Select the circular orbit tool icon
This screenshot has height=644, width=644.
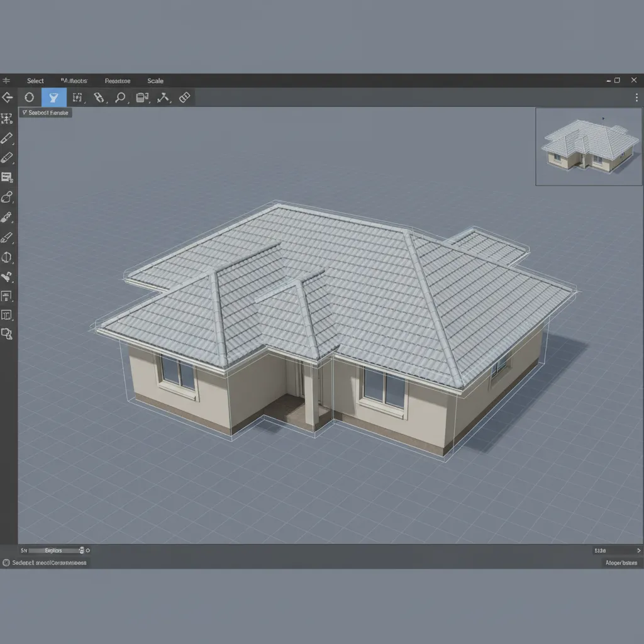click(29, 97)
